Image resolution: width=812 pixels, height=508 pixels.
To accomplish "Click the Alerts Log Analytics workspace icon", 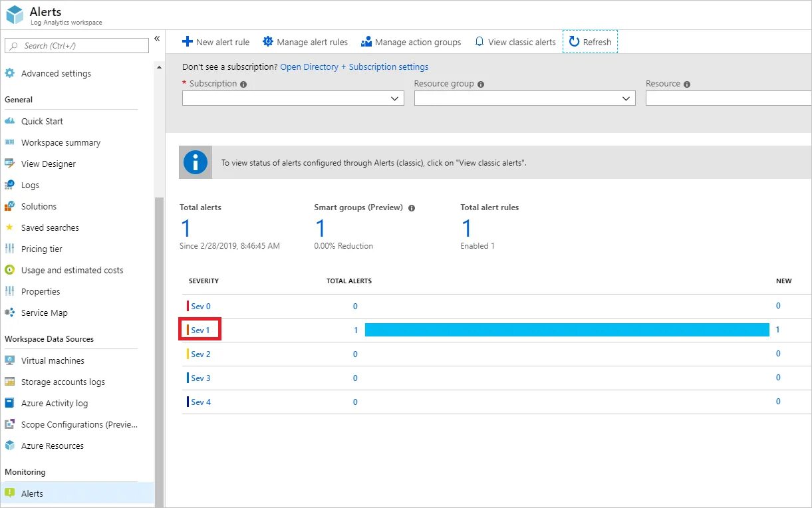I will [x=15, y=15].
